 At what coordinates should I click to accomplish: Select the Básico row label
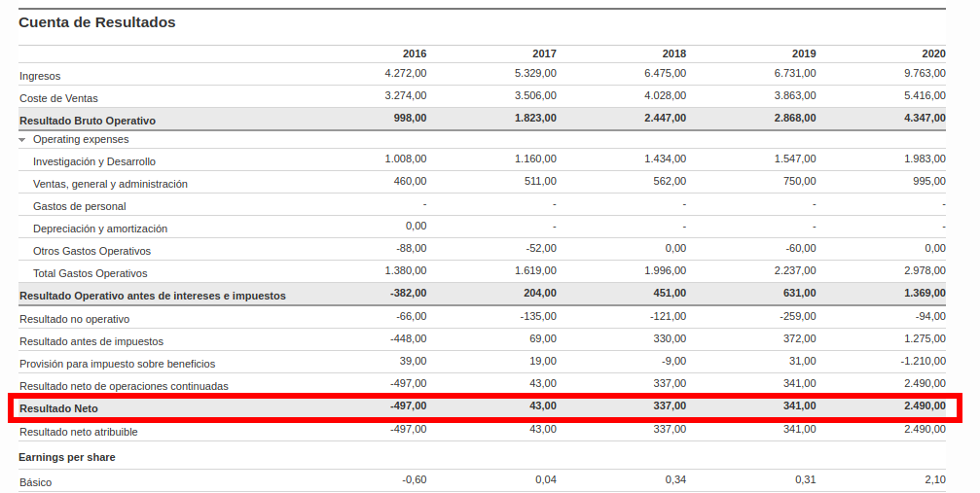[36, 482]
